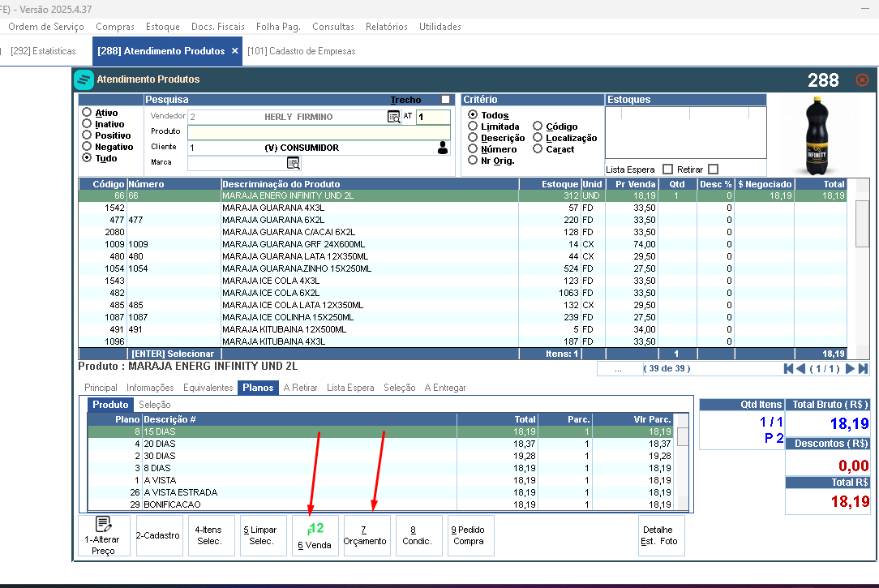Image resolution: width=879 pixels, height=588 pixels.
Task: Switch to [292] Estatisticas tab
Action: [x=43, y=51]
